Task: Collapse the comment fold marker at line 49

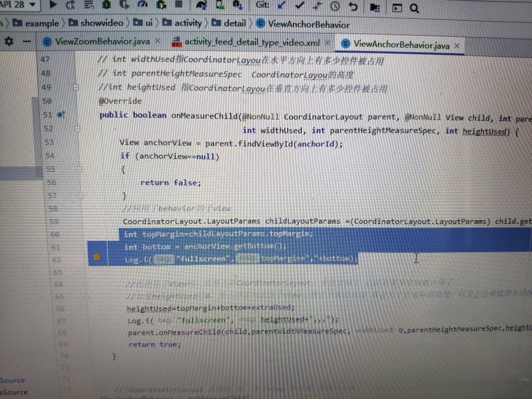Action: [x=76, y=88]
